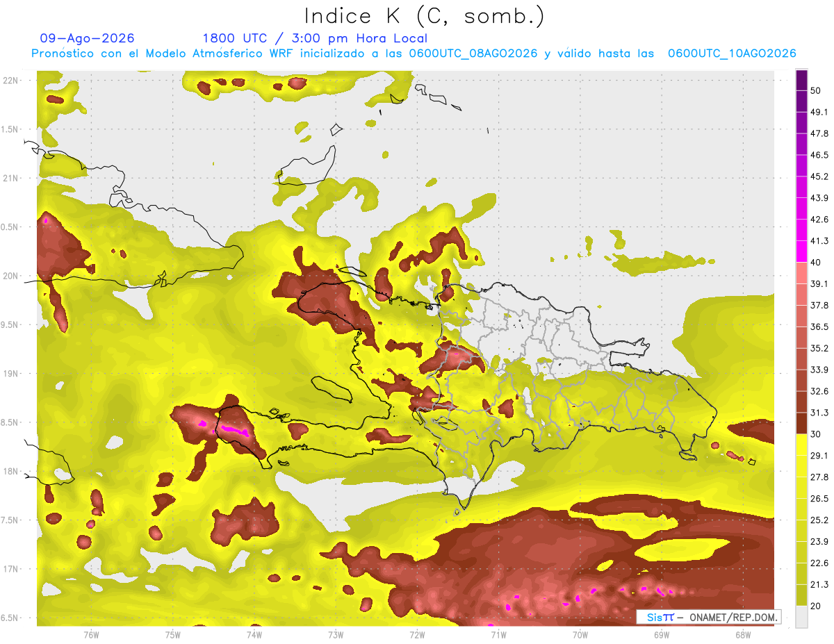Click the grey bottom segment of the color scale
Viewport: 834px width, 644px height.
[802, 617]
